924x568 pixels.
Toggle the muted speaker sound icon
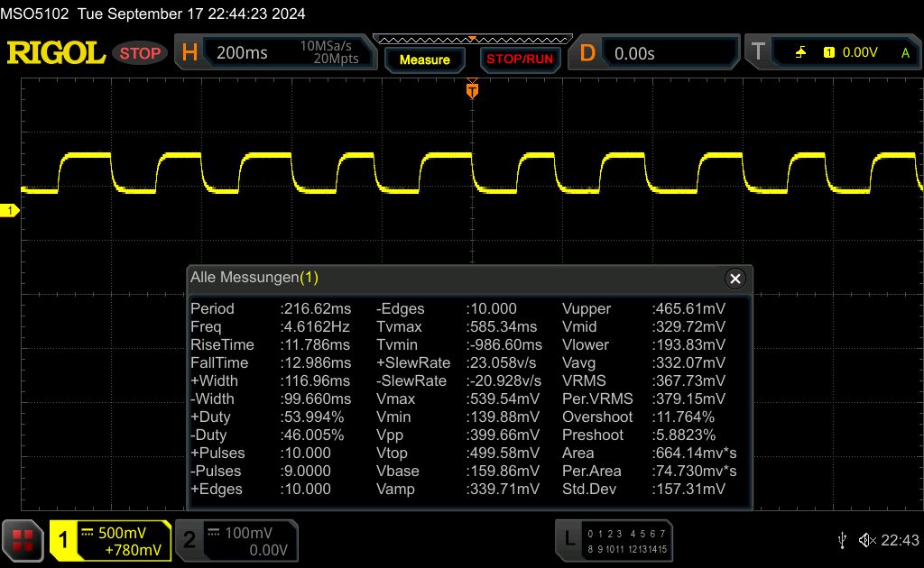[866, 540]
